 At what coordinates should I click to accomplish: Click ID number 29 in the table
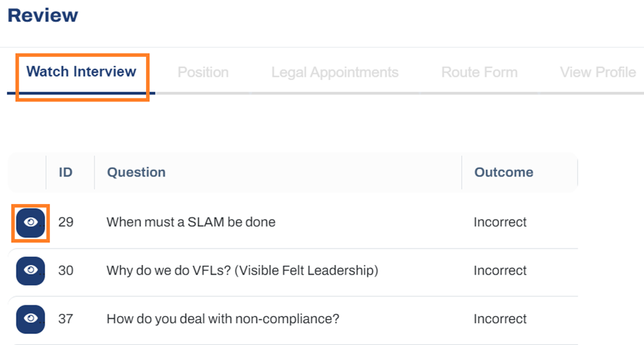coord(66,222)
